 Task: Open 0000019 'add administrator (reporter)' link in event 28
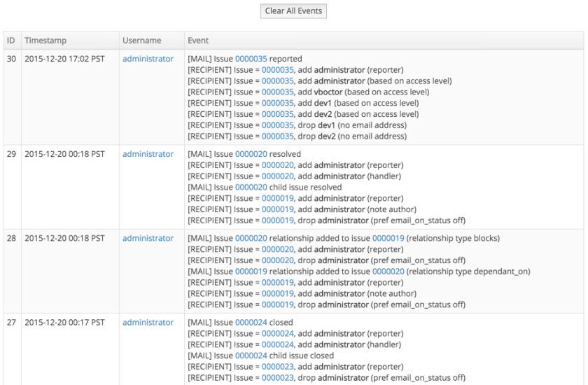(277, 283)
